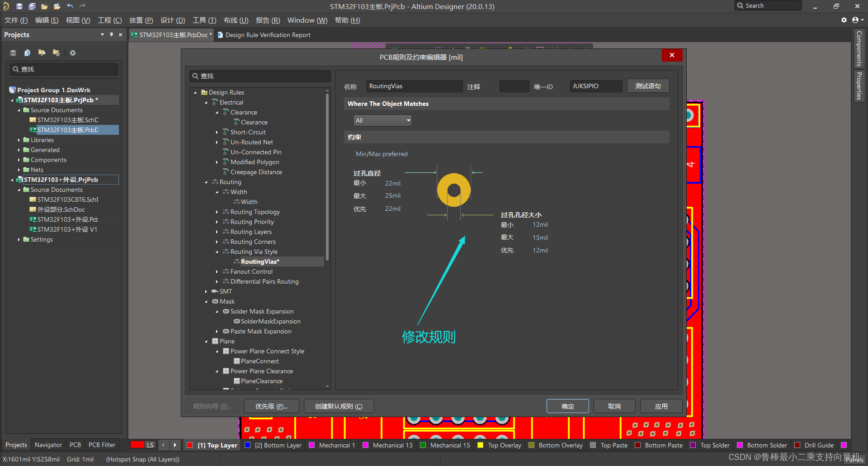The width and height of the screenshot is (868, 466).
Task: Collapse the Mask rules category
Action: pos(206,302)
